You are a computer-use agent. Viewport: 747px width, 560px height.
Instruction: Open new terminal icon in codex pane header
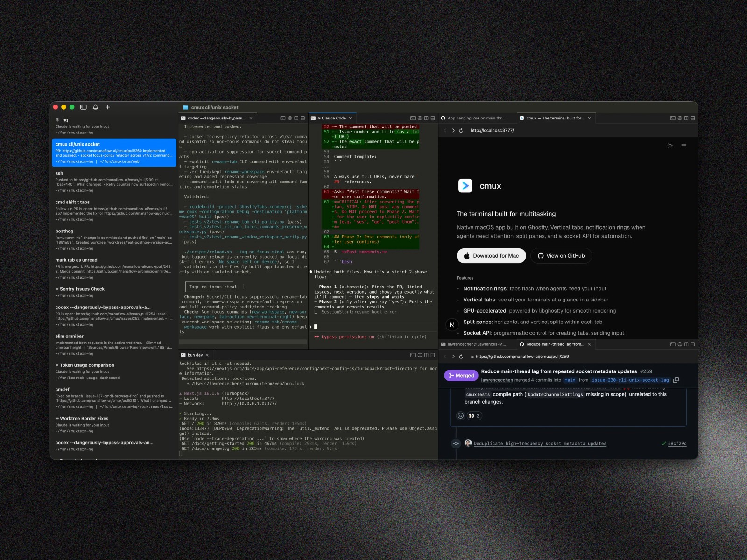283,119
